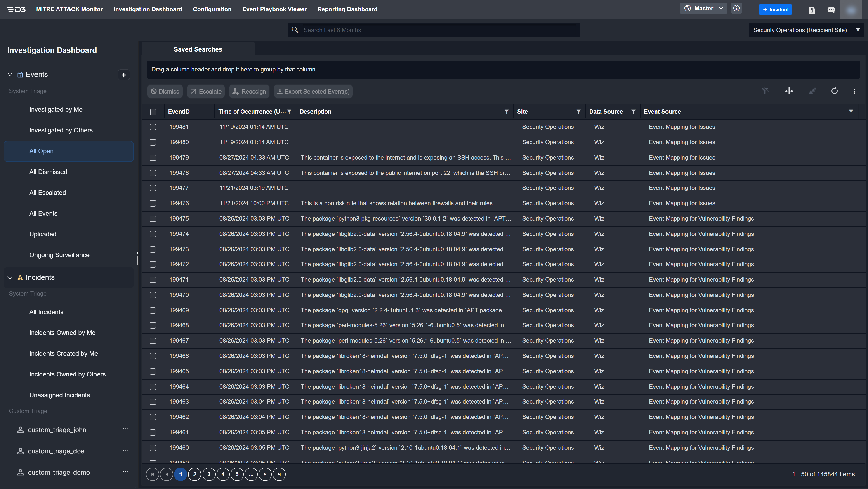Open custom_triage_john options ellipsis

pyautogui.click(x=125, y=429)
